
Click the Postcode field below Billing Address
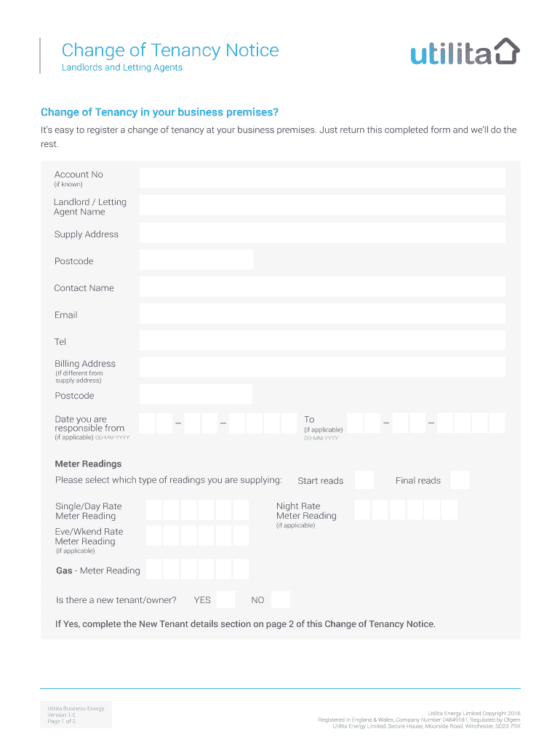(196, 395)
